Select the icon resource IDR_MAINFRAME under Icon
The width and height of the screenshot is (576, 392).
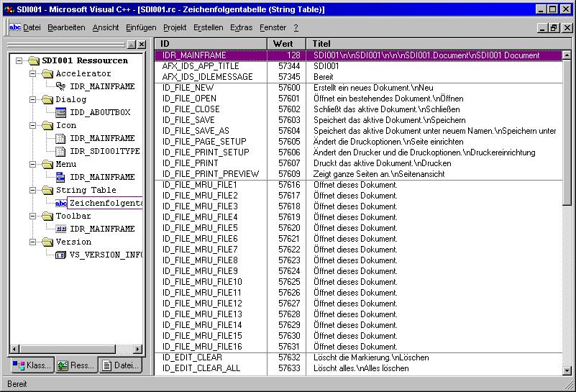coord(60,139)
